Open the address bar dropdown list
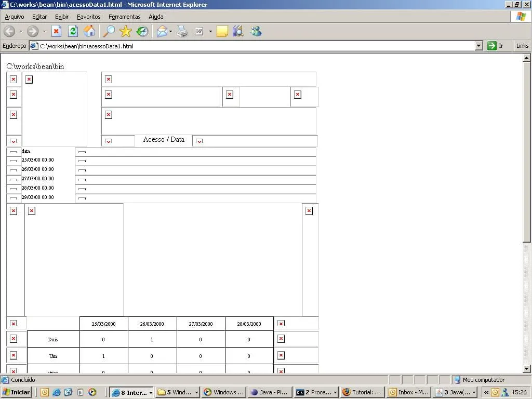This screenshot has height=399, width=532. (478, 46)
